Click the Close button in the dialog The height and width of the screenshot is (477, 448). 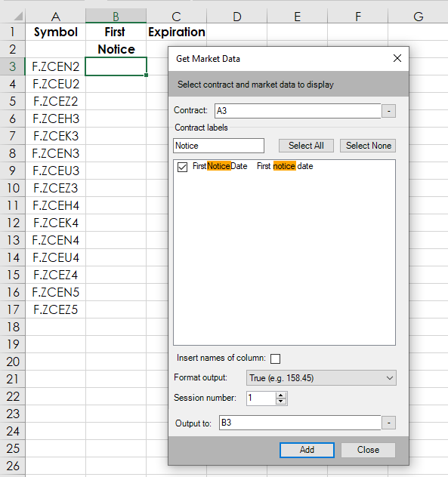368,450
